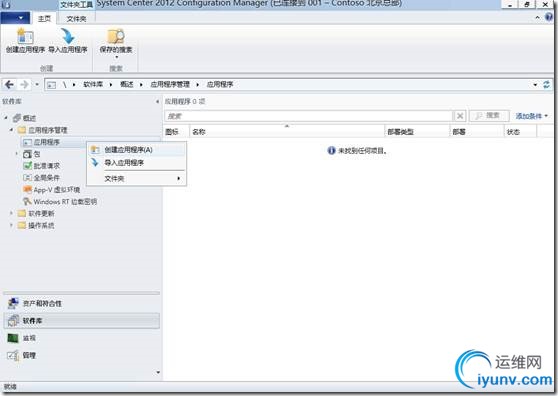Choose 创建应用程序(A) from context menu
Image resolution: width=558 pixels, height=396 pixels.
click(136, 150)
